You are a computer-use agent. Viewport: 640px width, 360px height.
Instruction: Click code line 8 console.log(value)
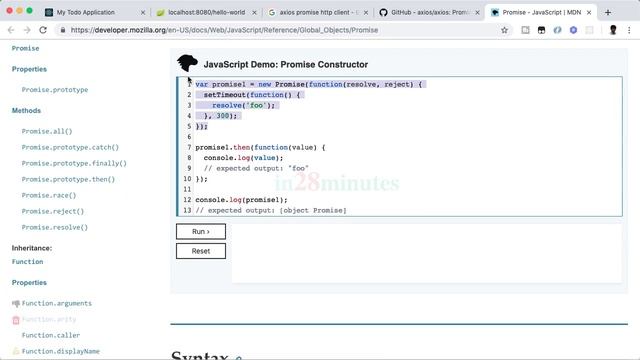point(243,158)
